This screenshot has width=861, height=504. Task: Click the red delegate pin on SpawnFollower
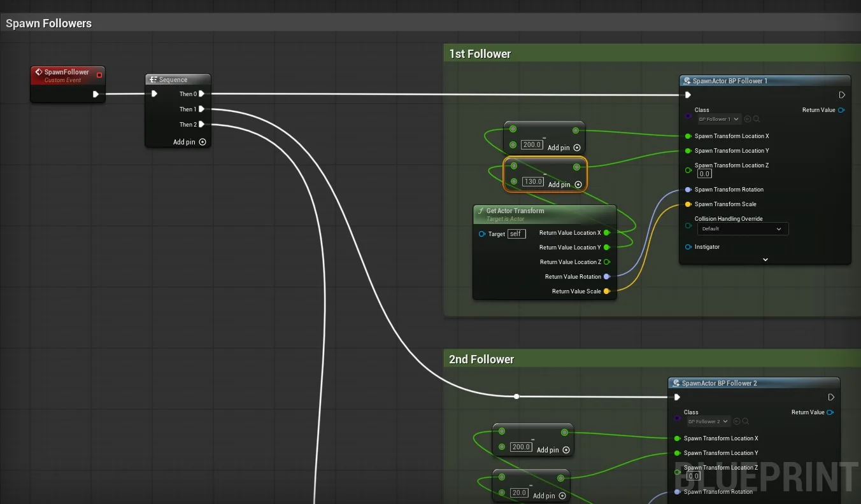[99, 75]
